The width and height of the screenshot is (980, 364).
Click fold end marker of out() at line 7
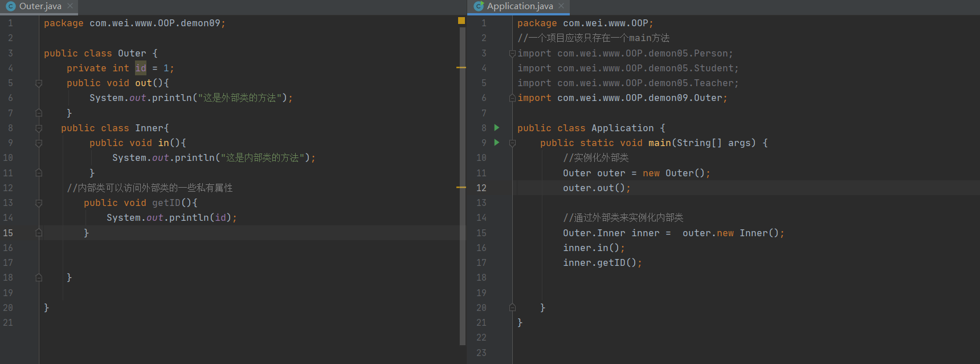coord(39,113)
